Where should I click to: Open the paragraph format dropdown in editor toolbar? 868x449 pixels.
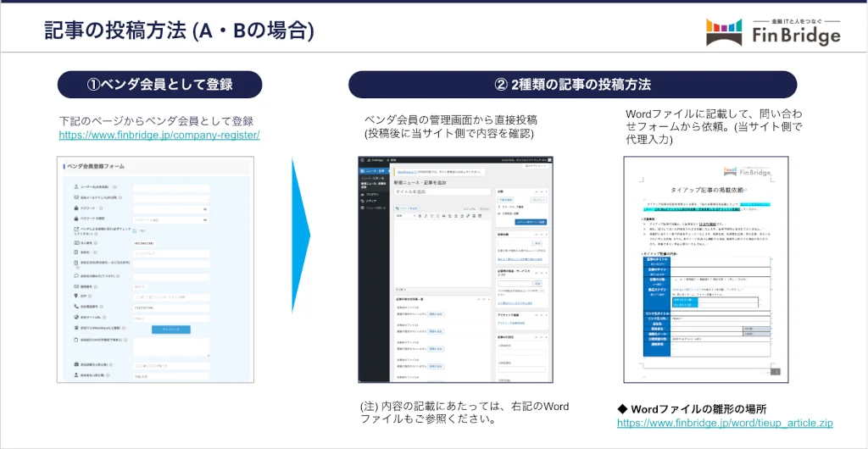tap(404, 215)
